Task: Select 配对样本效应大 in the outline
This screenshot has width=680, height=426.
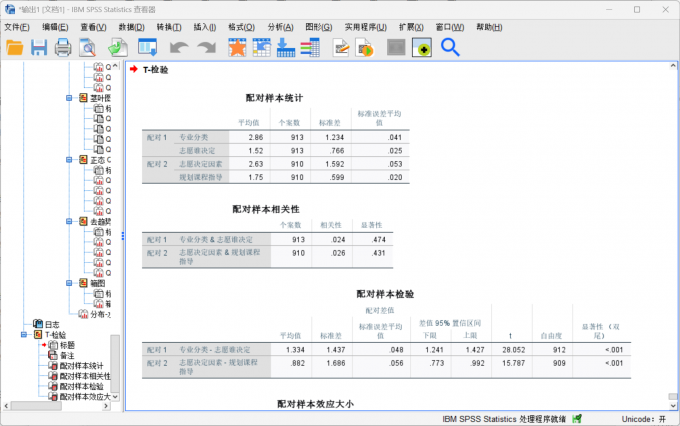Action: pyautogui.click(x=85, y=397)
